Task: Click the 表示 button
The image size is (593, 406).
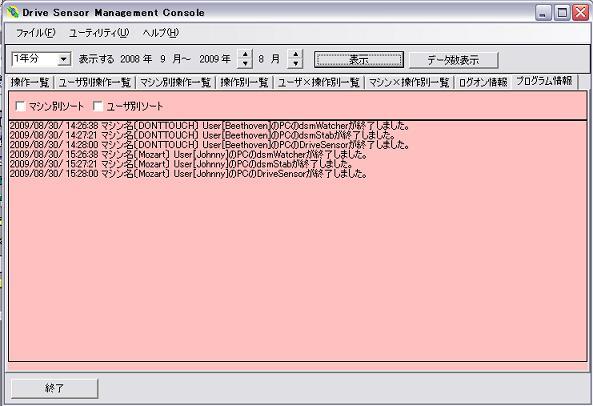Action: pos(359,60)
